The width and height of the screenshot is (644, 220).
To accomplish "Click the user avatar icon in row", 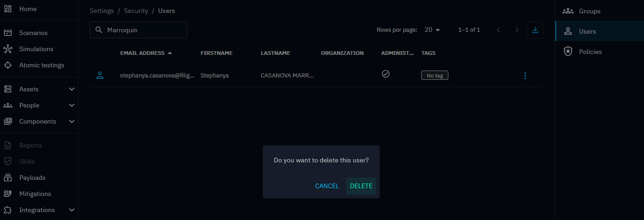I will [100, 76].
